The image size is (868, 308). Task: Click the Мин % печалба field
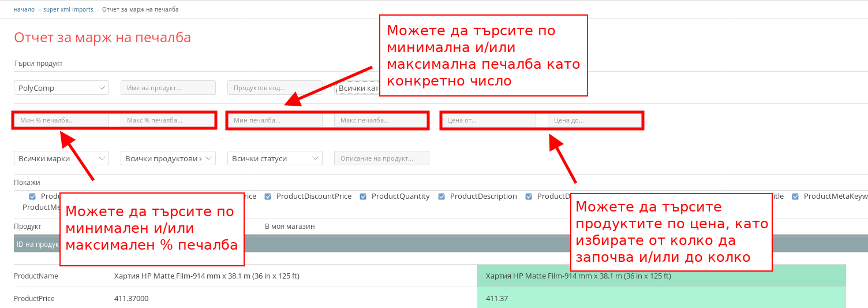coord(61,120)
